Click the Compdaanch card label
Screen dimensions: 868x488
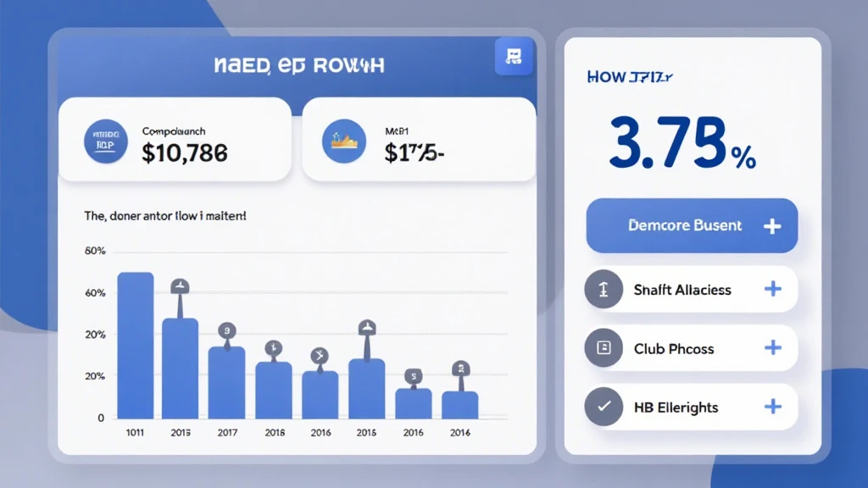(x=174, y=131)
